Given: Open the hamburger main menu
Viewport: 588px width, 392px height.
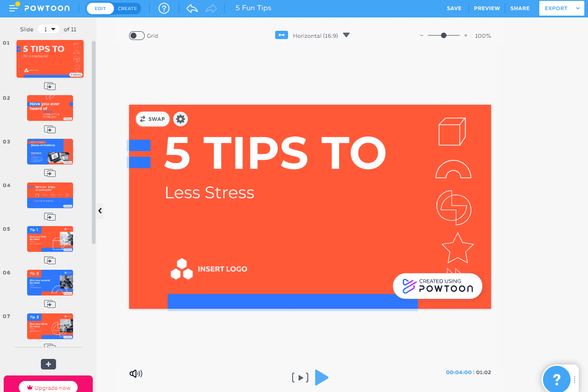Looking at the screenshot, I should [13, 8].
